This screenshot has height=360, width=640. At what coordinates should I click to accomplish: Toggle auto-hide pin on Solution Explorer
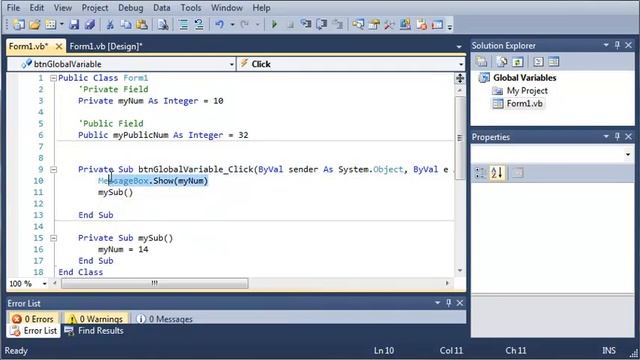coord(617,45)
